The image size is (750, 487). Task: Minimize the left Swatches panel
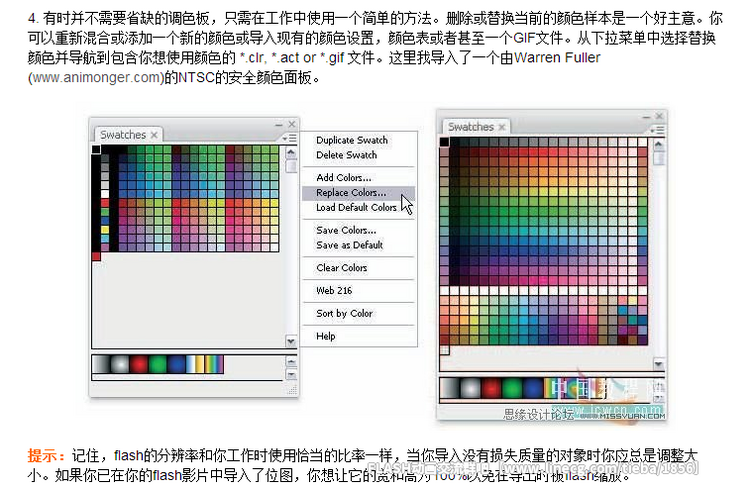click(x=279, y=125)
